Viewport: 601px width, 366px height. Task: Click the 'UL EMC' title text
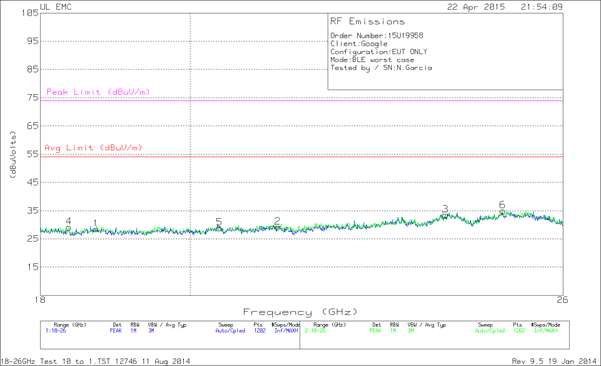point(56,7)
